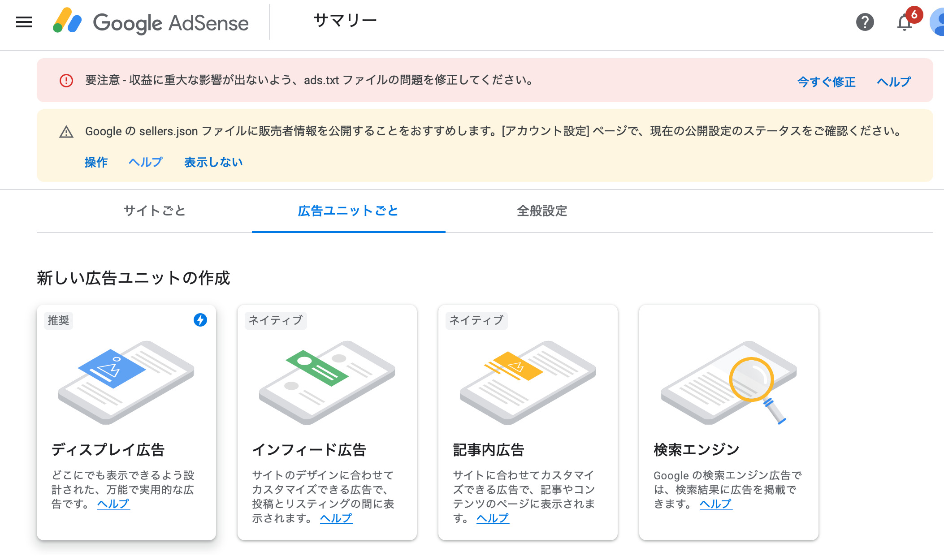Open ヘルプ link on search engine card
Viewport: 944px width, 560px height.
(716, 504)
